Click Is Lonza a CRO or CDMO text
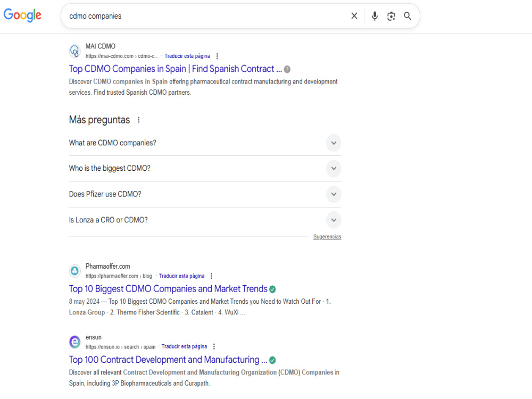 click(x=108, y=220)
